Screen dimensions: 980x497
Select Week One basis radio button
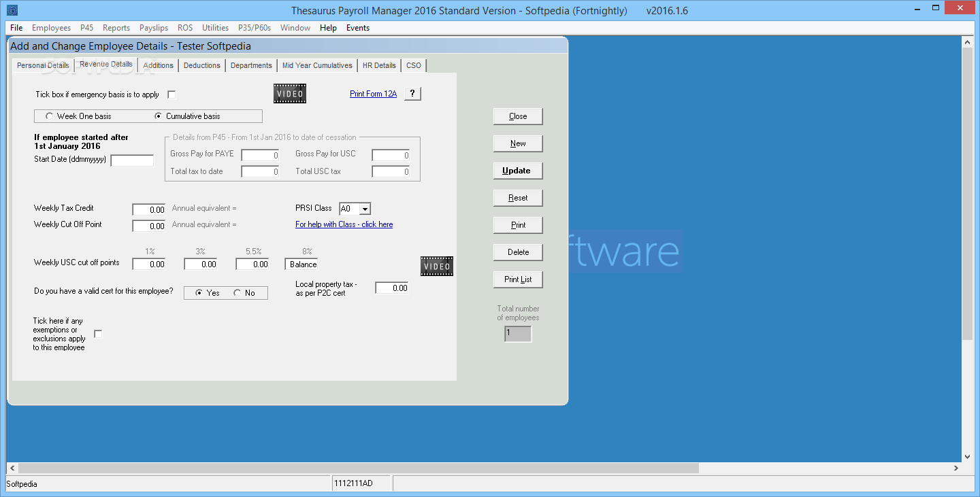49,116
